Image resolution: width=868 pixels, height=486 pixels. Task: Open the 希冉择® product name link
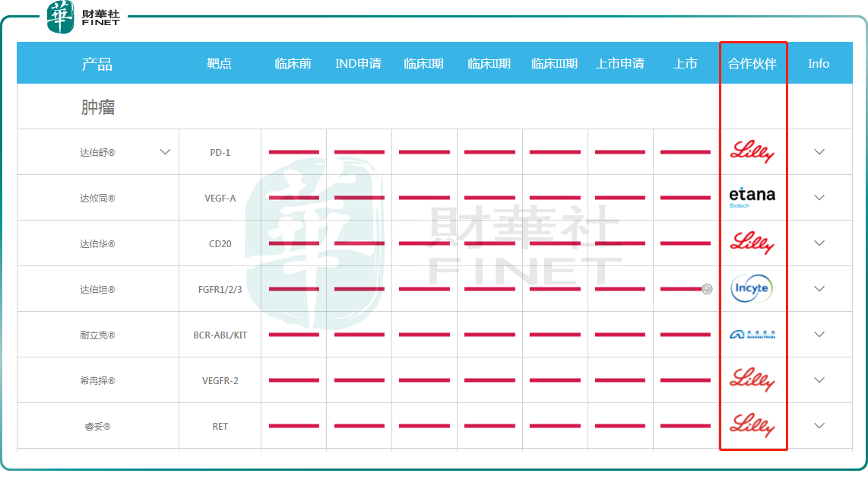97,380
